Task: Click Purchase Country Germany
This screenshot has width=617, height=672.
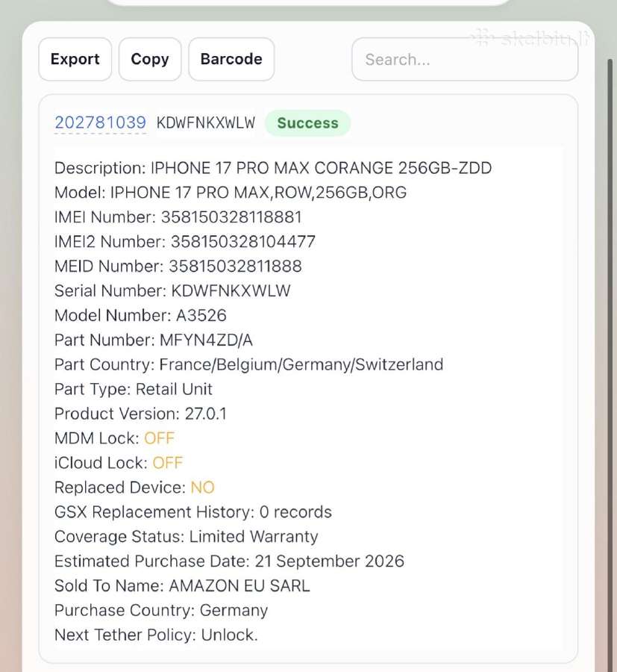Action: click(x=161, y=610)
